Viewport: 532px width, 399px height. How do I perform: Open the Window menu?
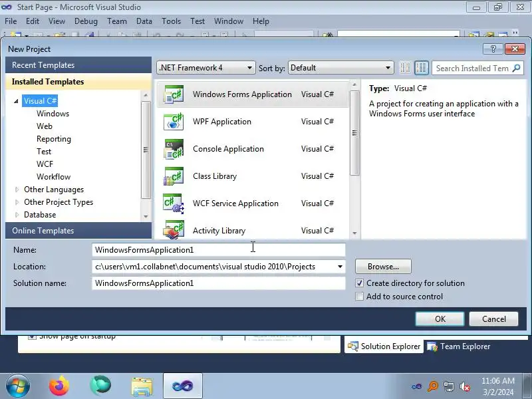click(229, 21)
